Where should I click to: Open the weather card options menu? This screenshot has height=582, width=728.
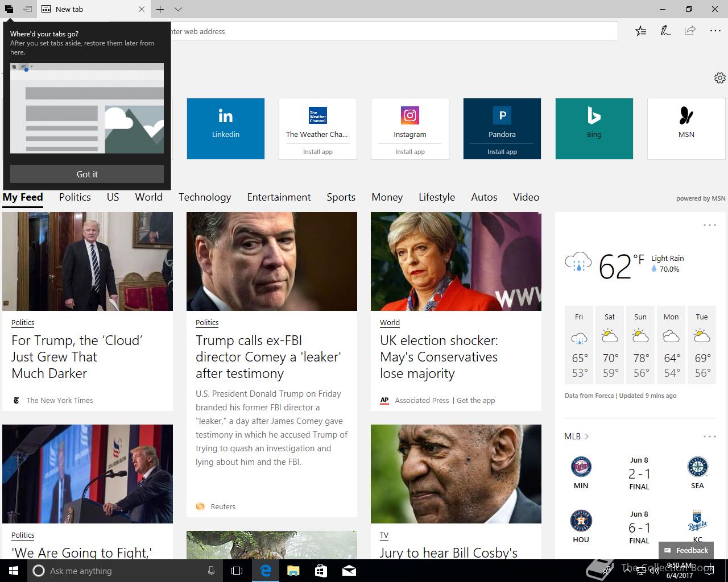coord(709,225)
